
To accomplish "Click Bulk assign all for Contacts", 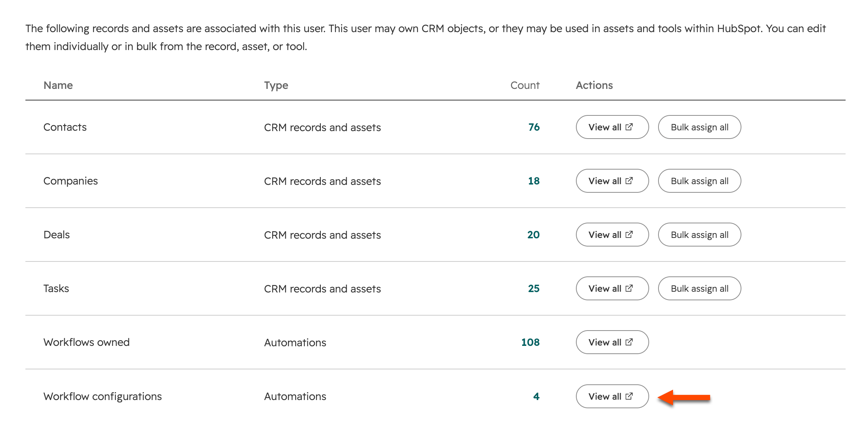I will 699,127.
